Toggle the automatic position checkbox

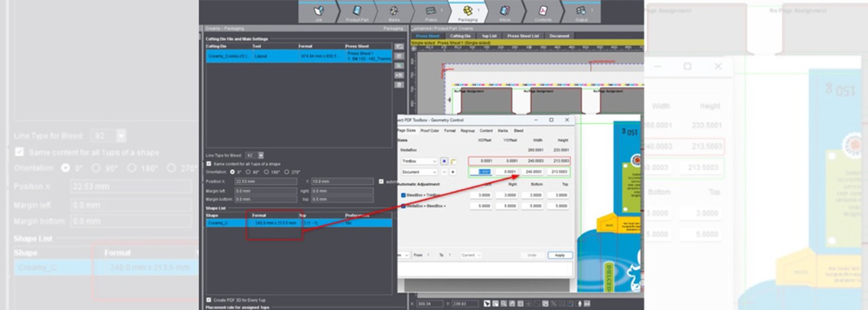click(x=381, y=182)
